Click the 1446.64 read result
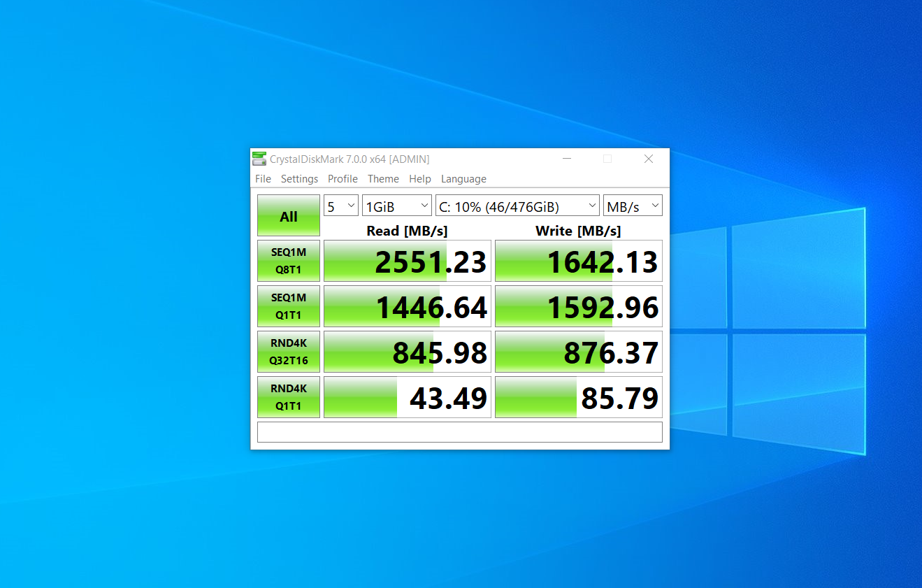Image resolution: width=922 pixels, height=588 pixels. coord(408,306)
